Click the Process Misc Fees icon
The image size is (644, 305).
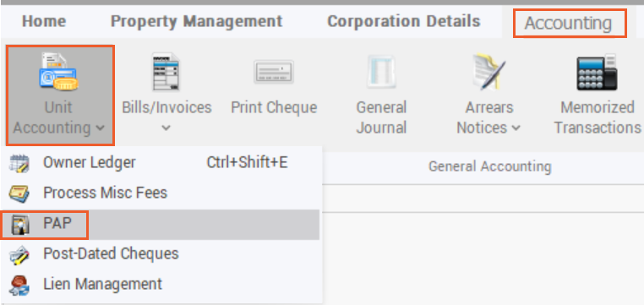pyautogui.click(x=19, y=193)
